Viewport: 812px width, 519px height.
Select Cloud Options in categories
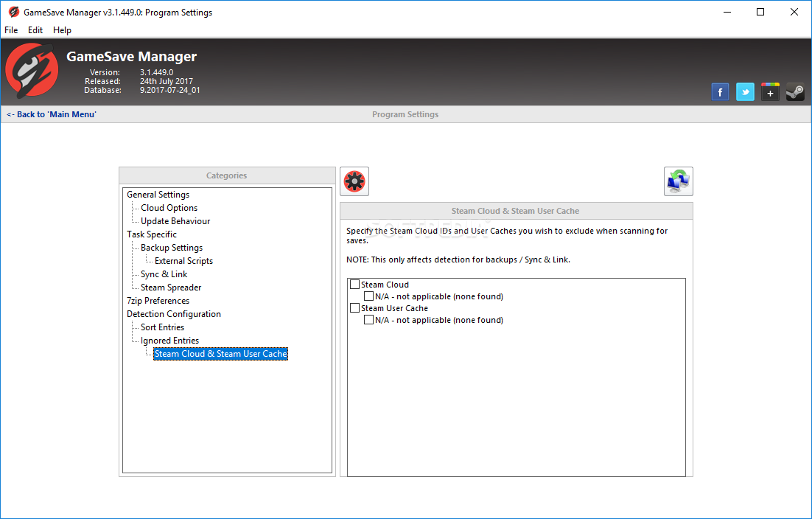(x=169, y=208)
